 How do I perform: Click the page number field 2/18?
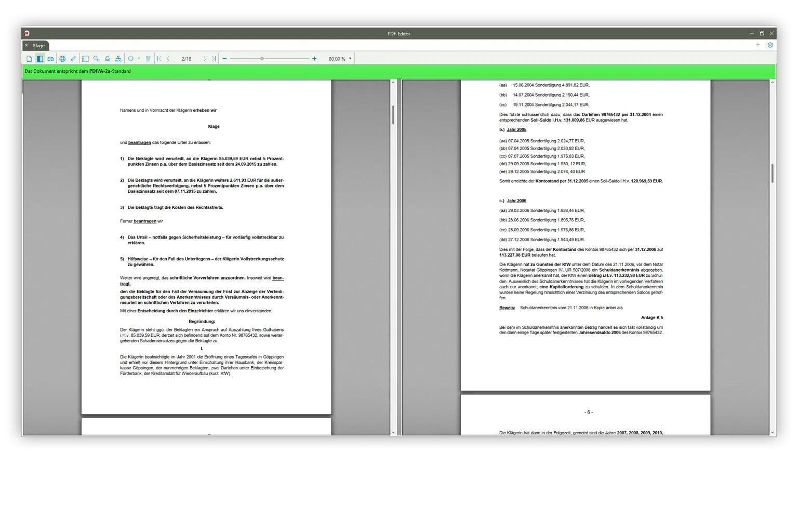click(187, 59)
